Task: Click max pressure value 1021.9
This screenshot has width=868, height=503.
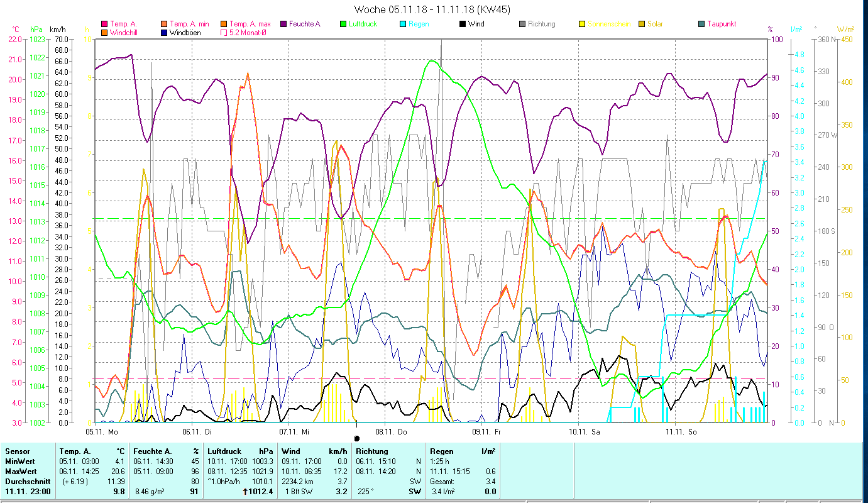Action: (262, 472)
